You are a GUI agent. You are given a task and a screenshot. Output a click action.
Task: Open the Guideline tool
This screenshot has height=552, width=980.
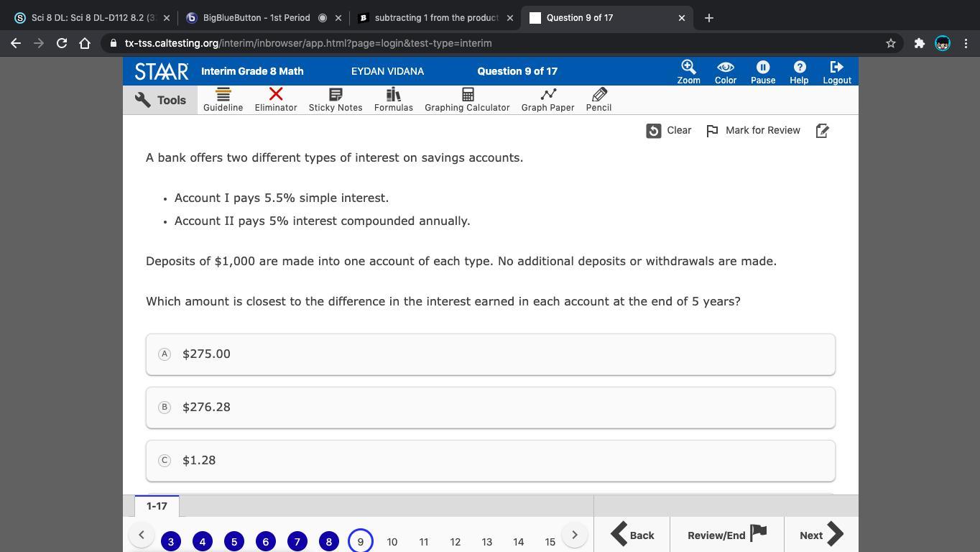[x=223, y=100]
